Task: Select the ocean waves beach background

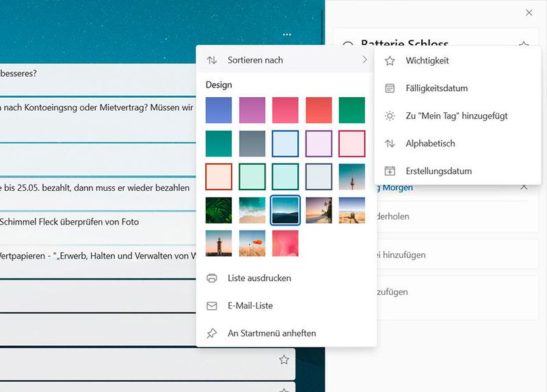Action: (x=252, y=210)
